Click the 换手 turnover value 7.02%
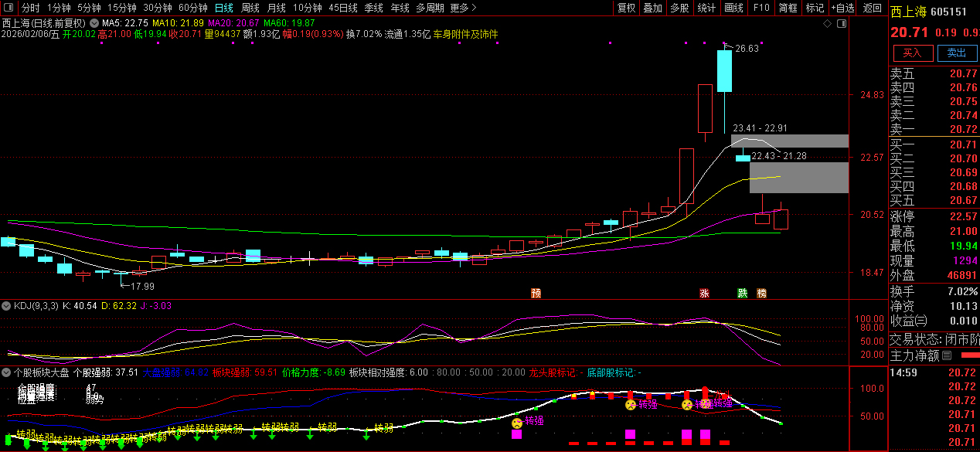980x452 pixels. (962, 291)
